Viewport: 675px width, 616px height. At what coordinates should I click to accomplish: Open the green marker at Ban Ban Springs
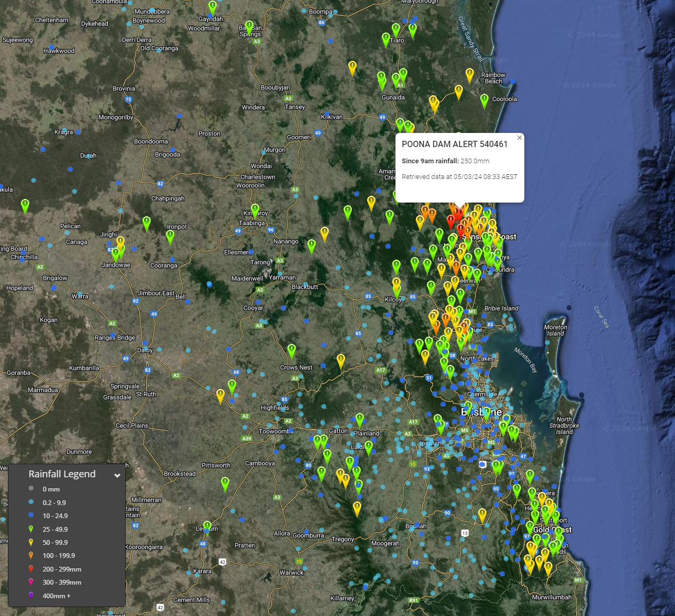click(249, 27)
